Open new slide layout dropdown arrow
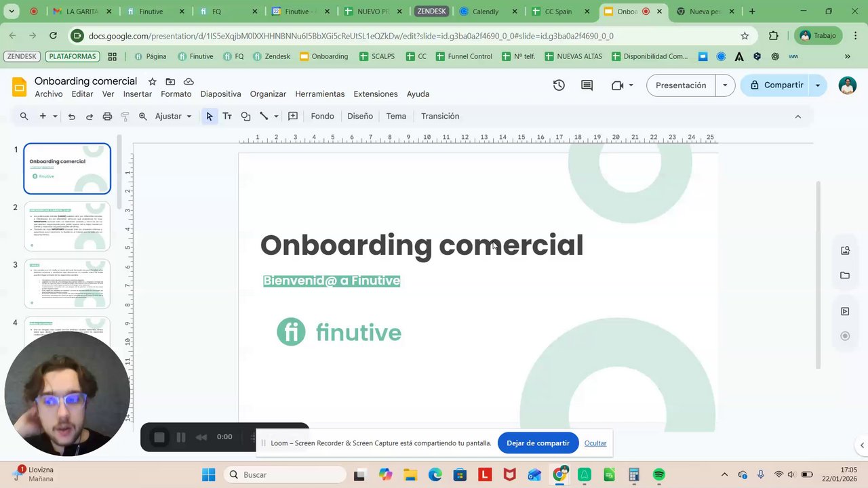 (55, 117)
